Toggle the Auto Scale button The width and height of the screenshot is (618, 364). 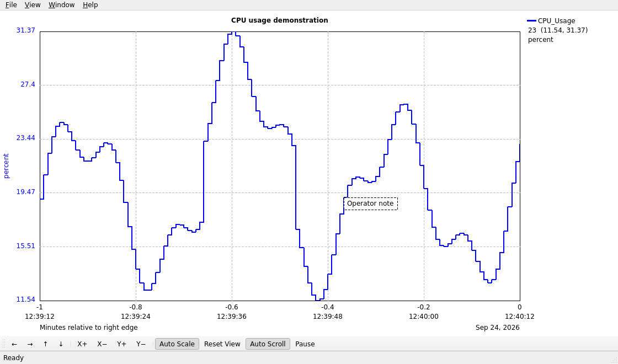click(177, 344)
